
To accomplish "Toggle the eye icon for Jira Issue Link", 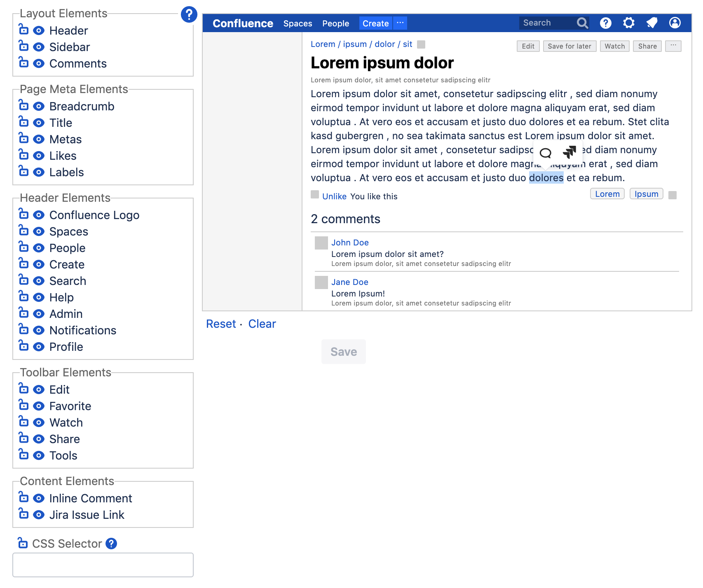I will point(38,514).
